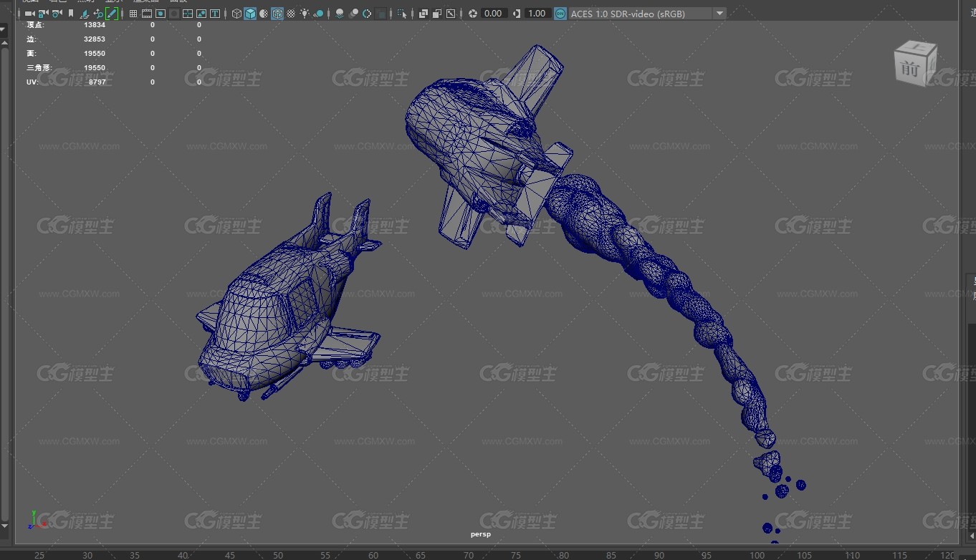Image resolution: width=976 pixels, height=560 pixels.
Task: Click the X-Ray icon
Action: click(424, 14)
